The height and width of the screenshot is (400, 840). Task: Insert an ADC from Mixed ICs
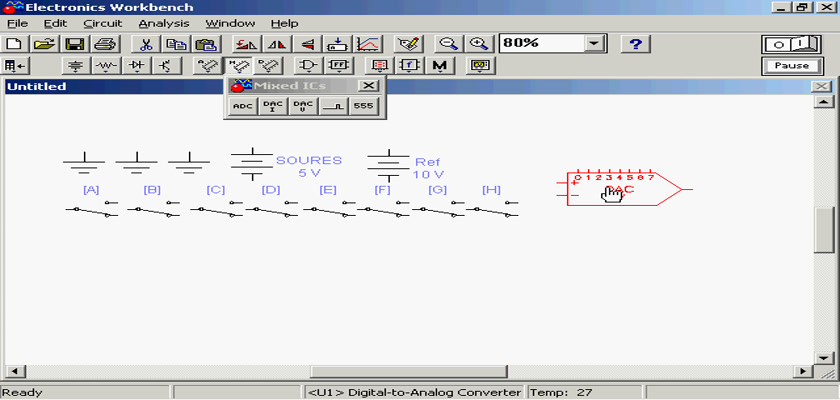(243, 106)
